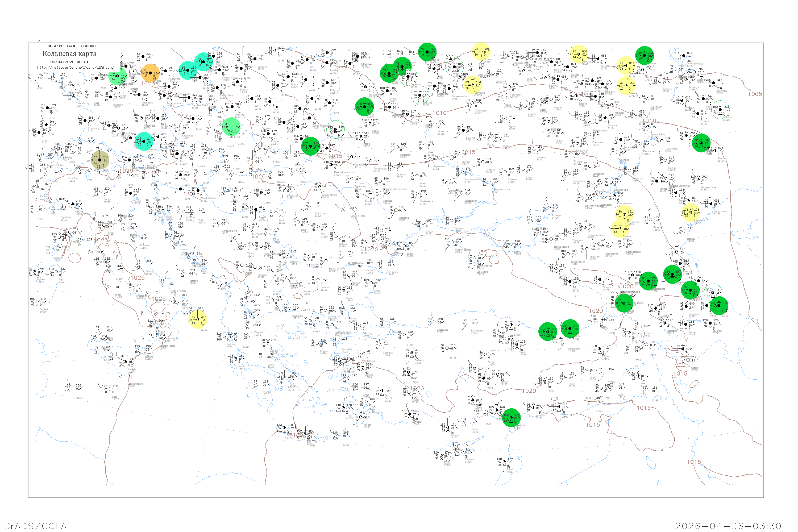Open the meteocenter.net LBSF.png URL
The height and width of the screenshot is (532, 798).
(75, 68)
